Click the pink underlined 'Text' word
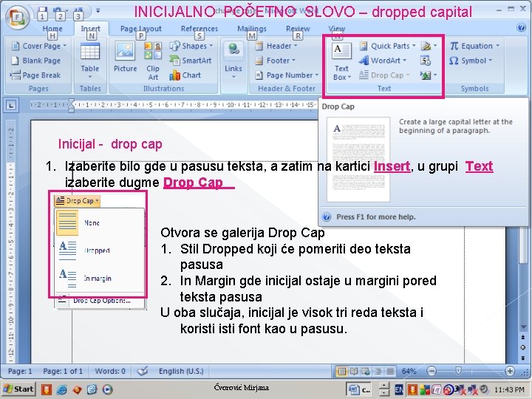 point(479,166)
